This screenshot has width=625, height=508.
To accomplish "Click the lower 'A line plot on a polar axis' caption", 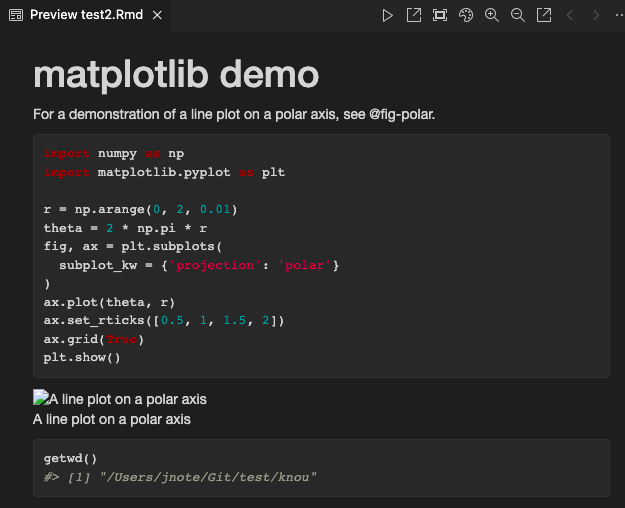I will pos(112,419).
